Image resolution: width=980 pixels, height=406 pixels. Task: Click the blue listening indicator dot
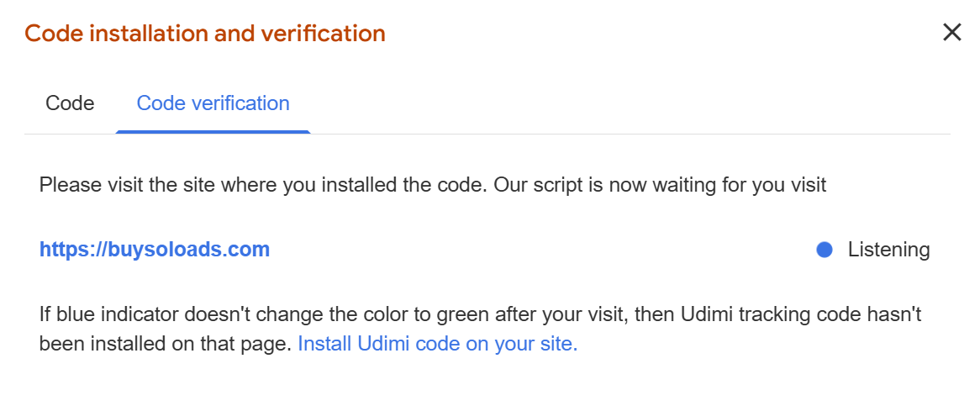click(x=825, y=250)
